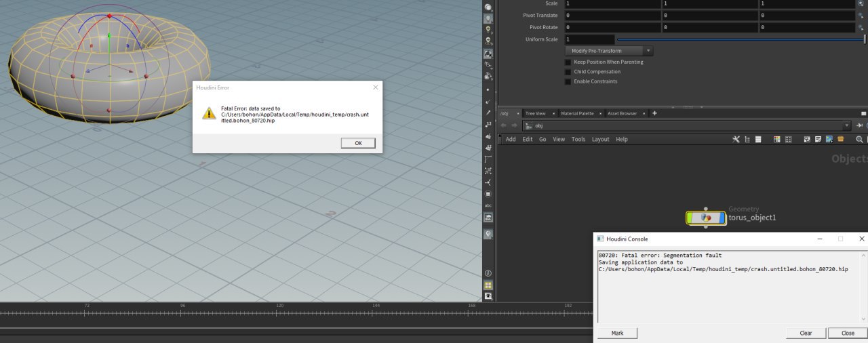Click the map pin icon in viewport toolbar
The width and height of the screenshot is (868, 343).
(488, 233)
